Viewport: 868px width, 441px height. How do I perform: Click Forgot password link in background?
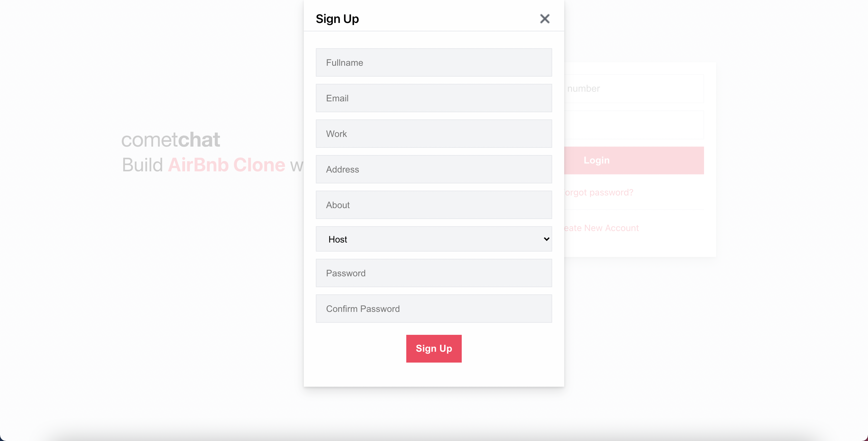[x=597, y=192]
